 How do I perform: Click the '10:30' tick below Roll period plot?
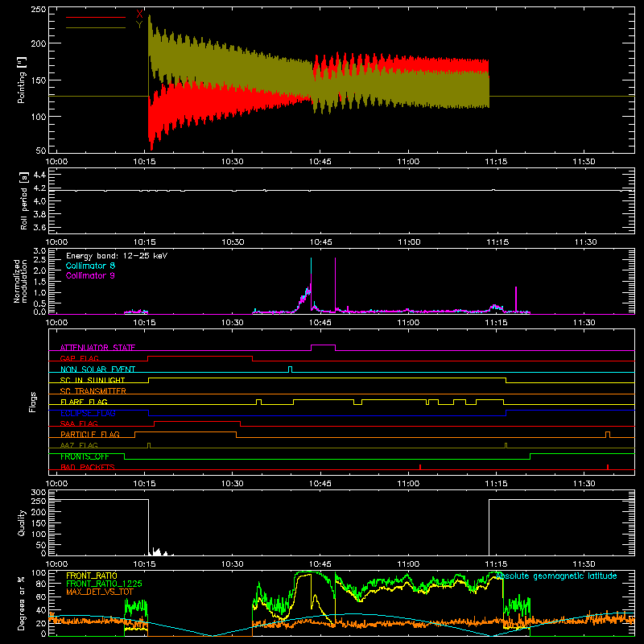233,242
